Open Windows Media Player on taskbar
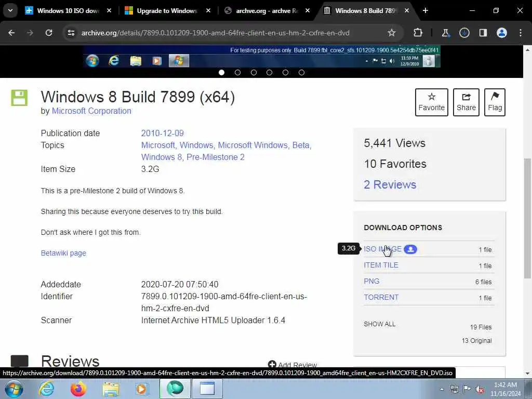532x399 pixels. point(142,389)
